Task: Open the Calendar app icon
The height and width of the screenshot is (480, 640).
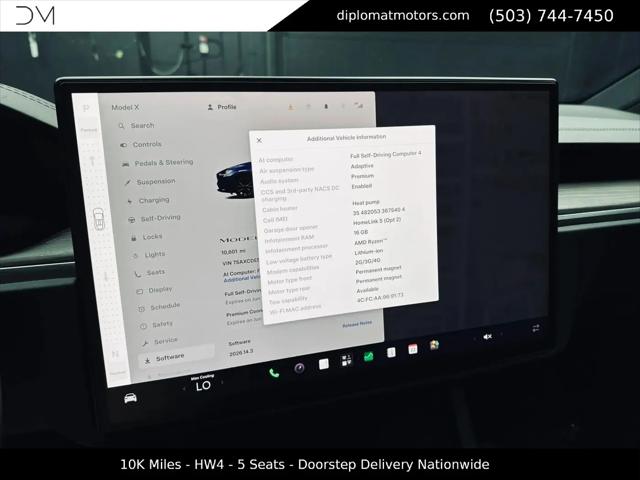Action: point(413,349)
